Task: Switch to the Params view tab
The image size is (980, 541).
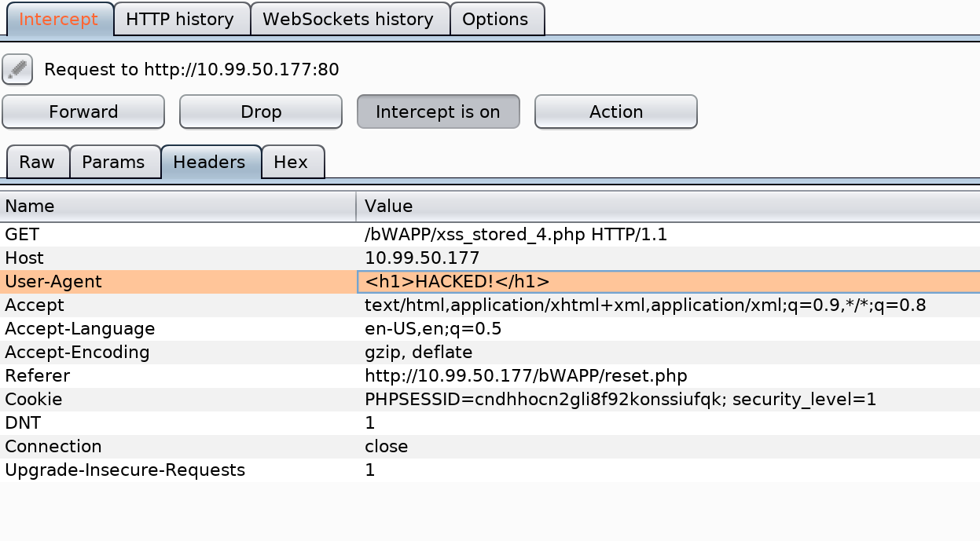Action: coord(114,162)
